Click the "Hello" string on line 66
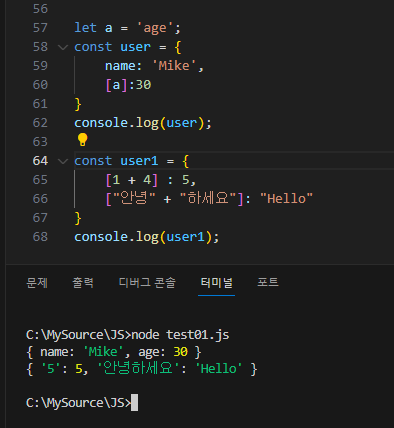This screenshot has width=394, height=428. [286, 199]
